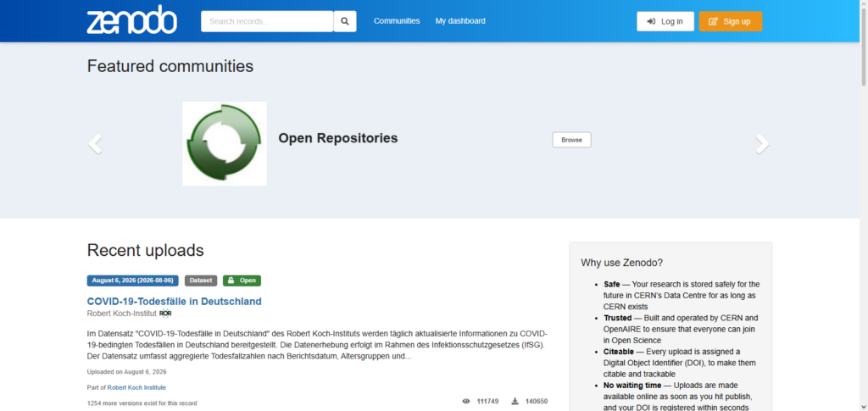Click the green Open access badge
868x411 pixels.
tap(242, 280)
